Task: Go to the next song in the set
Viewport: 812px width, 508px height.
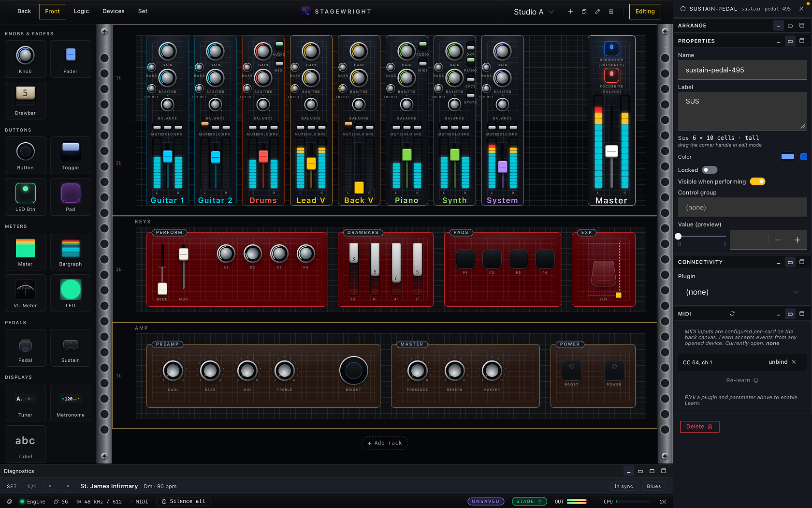Action: tap(68, 486)
